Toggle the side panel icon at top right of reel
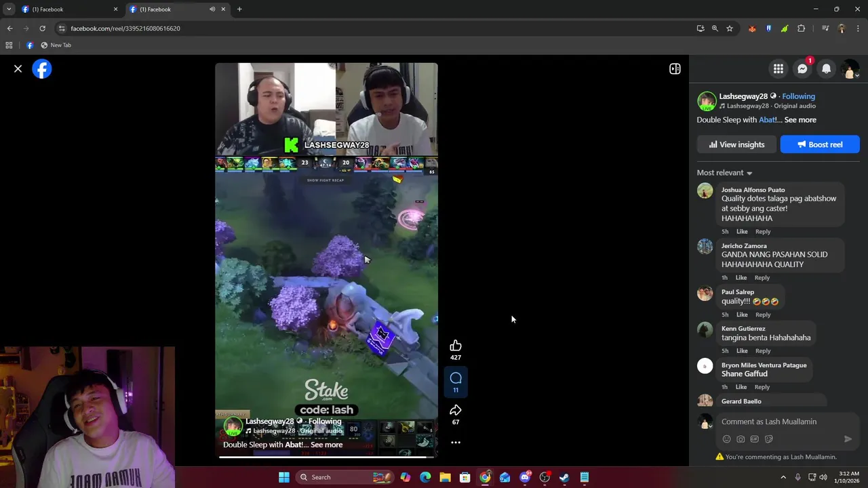 [x=675, y=68]
